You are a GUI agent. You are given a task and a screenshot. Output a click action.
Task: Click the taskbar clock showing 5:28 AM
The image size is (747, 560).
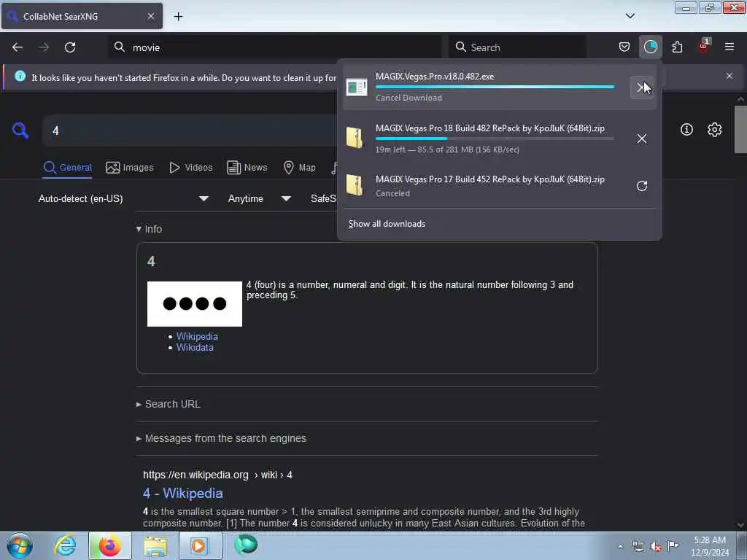coord(710,546)
